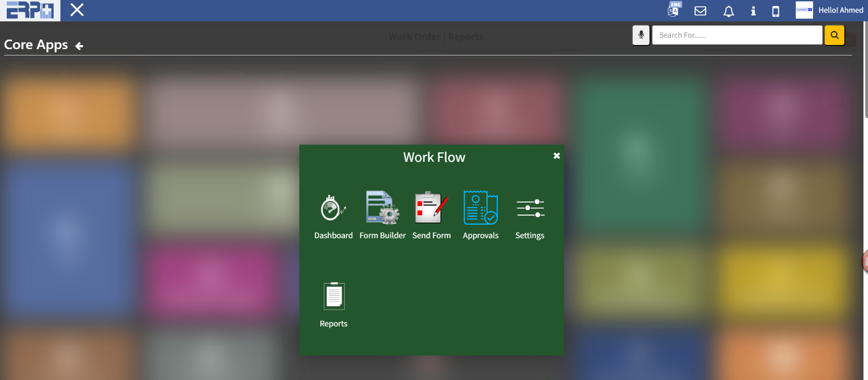
Task: Open Work Flow Settings sliders icon
Action: pos(530,208)
